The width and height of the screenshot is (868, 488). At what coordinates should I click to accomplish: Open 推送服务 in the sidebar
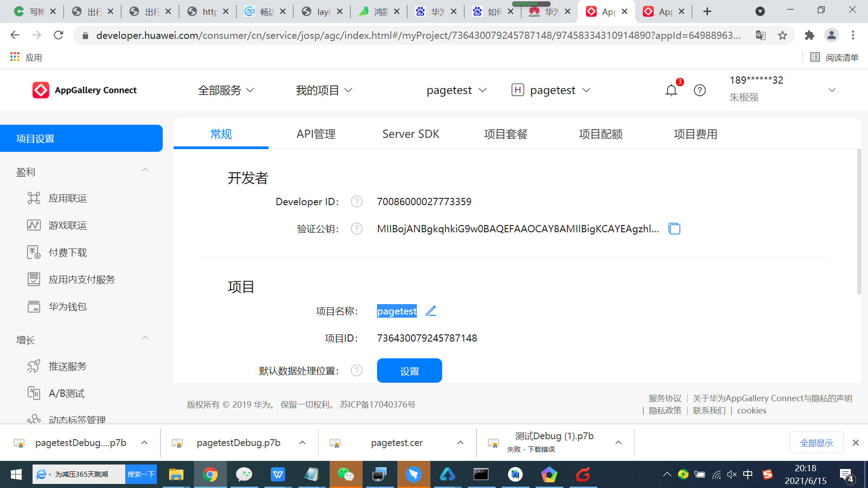click(x=67, y=366)
